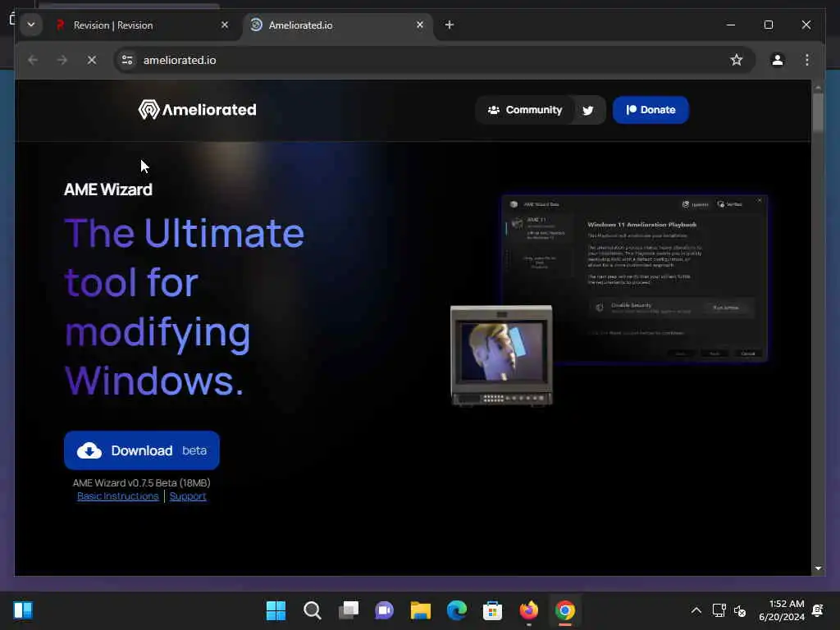
Task: Open the Chrome profile icon
Action: click(x=778, y=60)
